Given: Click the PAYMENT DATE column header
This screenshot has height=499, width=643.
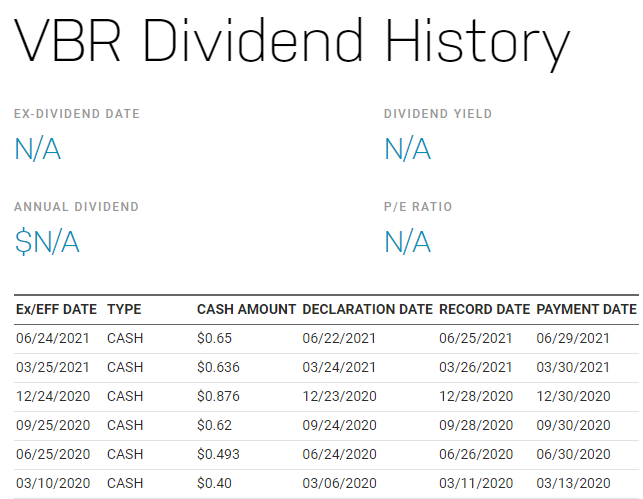Looking at the screenshot, I should pos(586,309).
